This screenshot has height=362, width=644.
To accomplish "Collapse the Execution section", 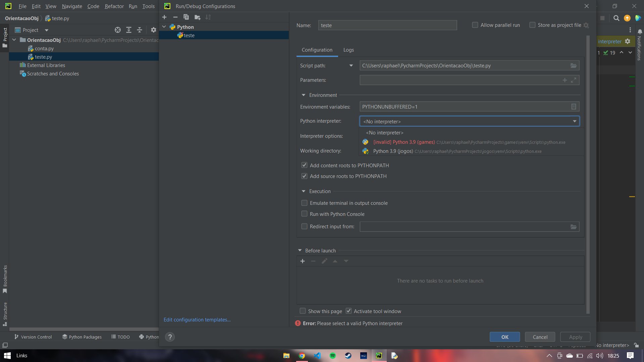I will point(304,191).
